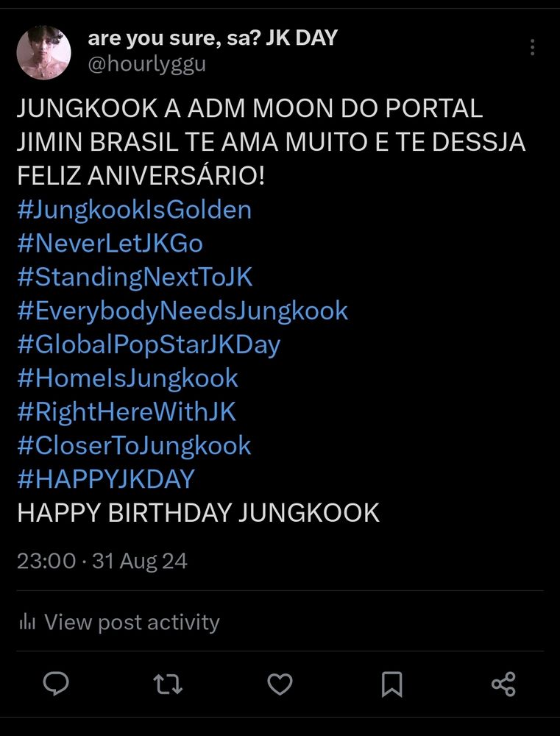Screen dimensions: 560x736
Task: Open hashtag #RightHereWithJK
Action: pos(127,413)
